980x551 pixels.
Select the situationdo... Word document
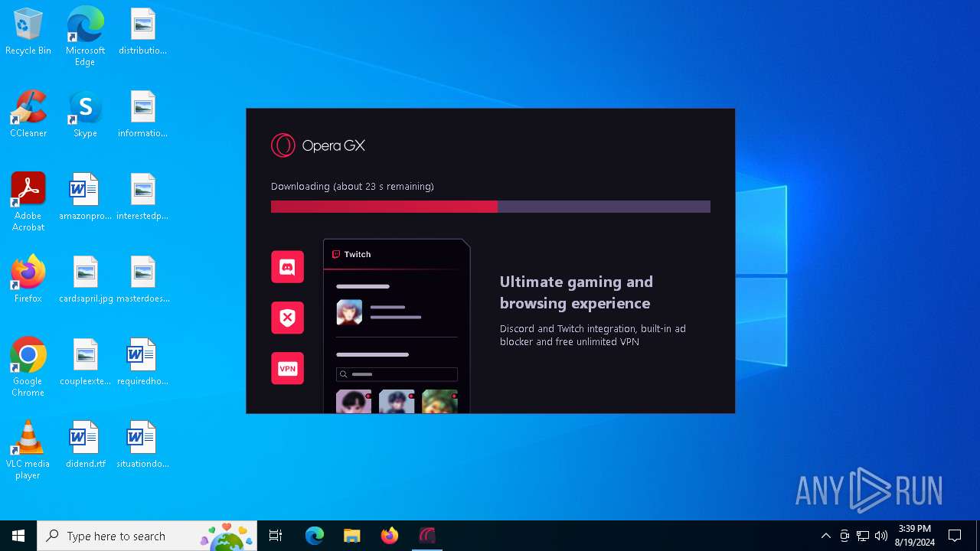pyautogui.click(x=142, y=445)
